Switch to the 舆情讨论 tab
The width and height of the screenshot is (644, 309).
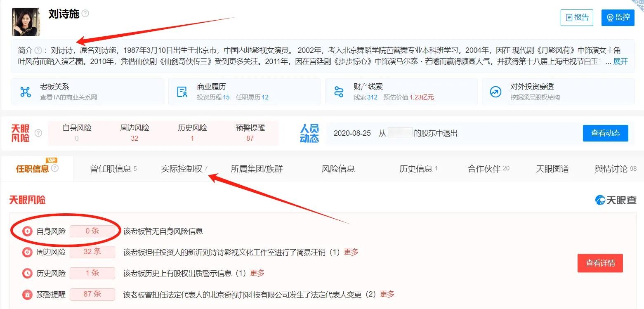pos(616,169)
